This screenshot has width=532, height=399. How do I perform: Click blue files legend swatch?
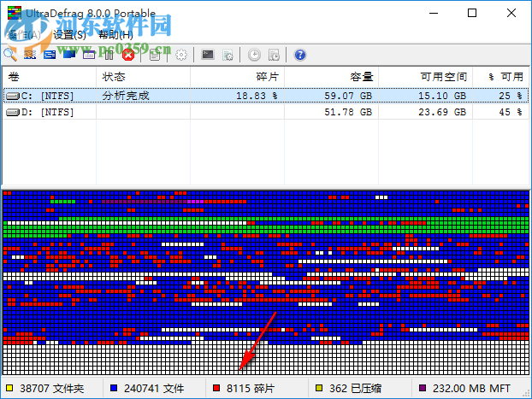(114, 388)
